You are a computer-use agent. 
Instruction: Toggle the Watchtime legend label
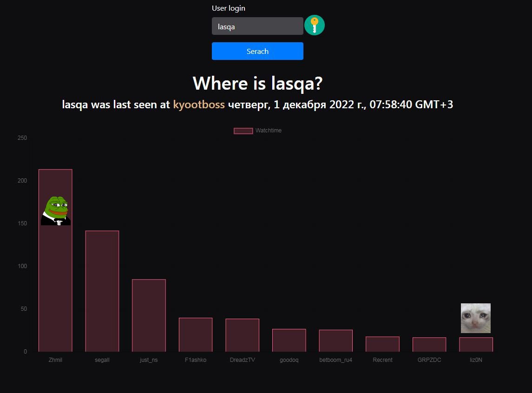coord(269,131)
